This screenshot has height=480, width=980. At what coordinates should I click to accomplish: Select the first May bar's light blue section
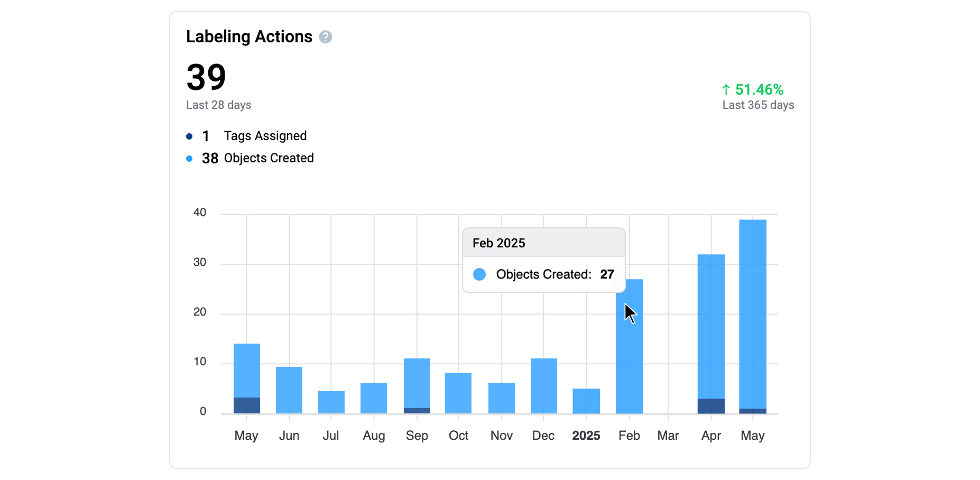coord(247,370)
